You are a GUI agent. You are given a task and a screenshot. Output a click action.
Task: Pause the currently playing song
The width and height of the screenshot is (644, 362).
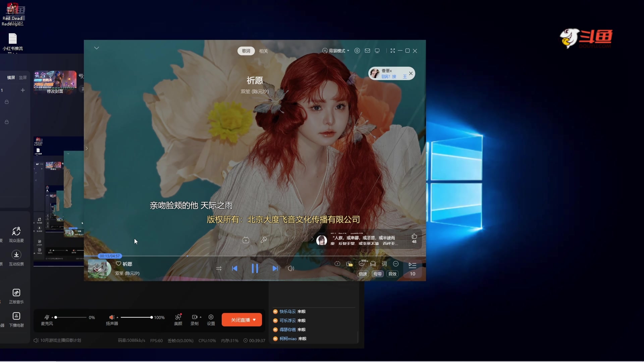click(x=255, y=268)
